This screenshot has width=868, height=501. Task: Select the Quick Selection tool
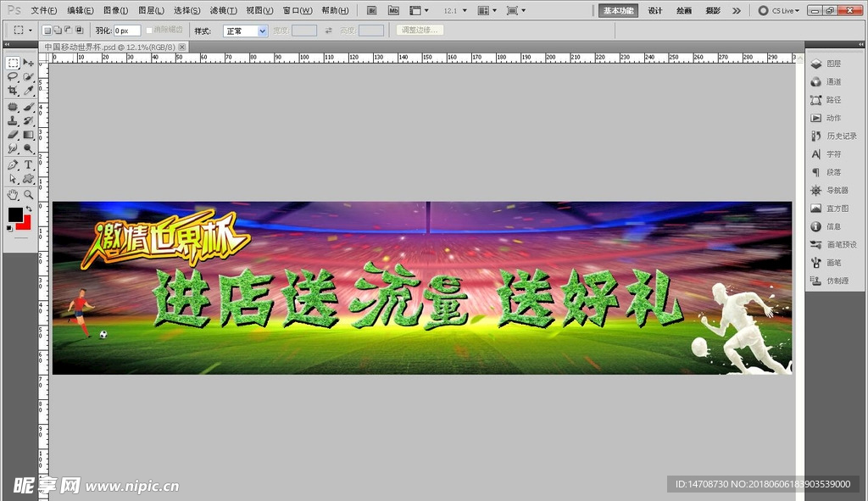pos(28,76)
